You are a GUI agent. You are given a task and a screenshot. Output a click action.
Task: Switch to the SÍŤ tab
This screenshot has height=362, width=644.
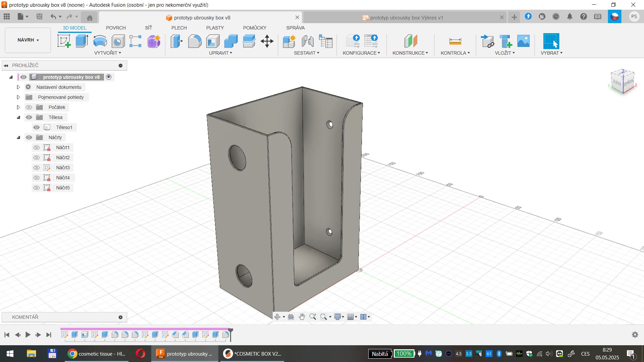148,28
